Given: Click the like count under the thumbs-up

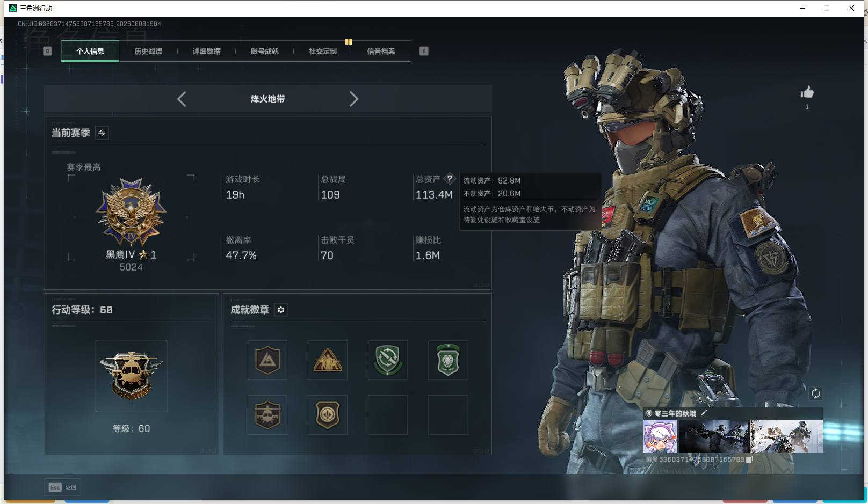Looking at the screenshot, I should (807, 107).
